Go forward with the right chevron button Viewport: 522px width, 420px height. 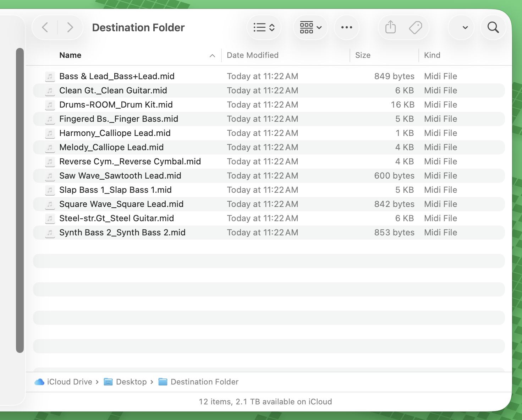pos(70,27)
